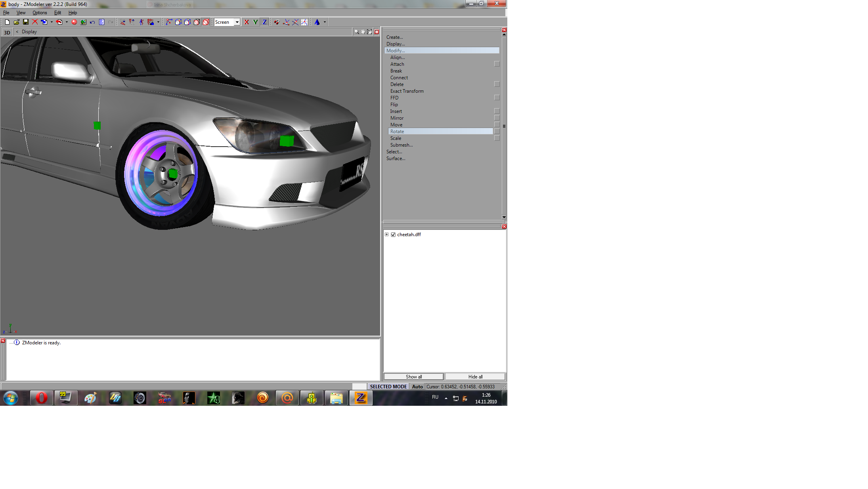
Task: Click the blue cone icon in toolbar
Action: 317,22
